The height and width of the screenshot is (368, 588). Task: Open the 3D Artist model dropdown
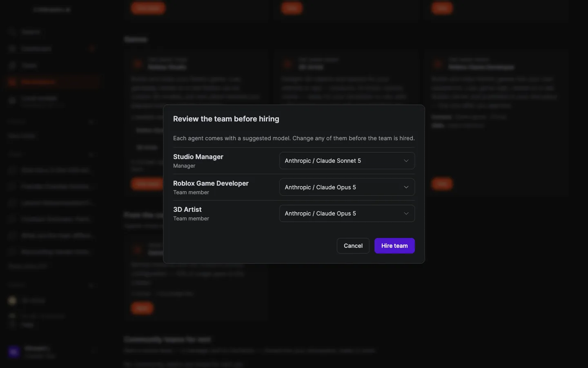(x=347, y=213)
